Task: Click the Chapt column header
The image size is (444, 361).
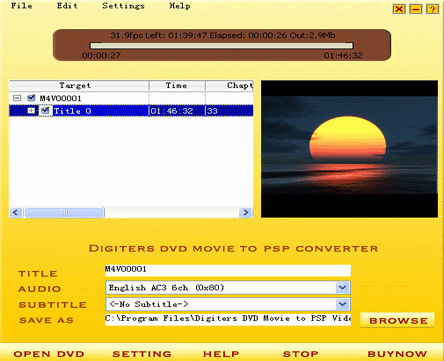Action: click(x=229, y=86)
